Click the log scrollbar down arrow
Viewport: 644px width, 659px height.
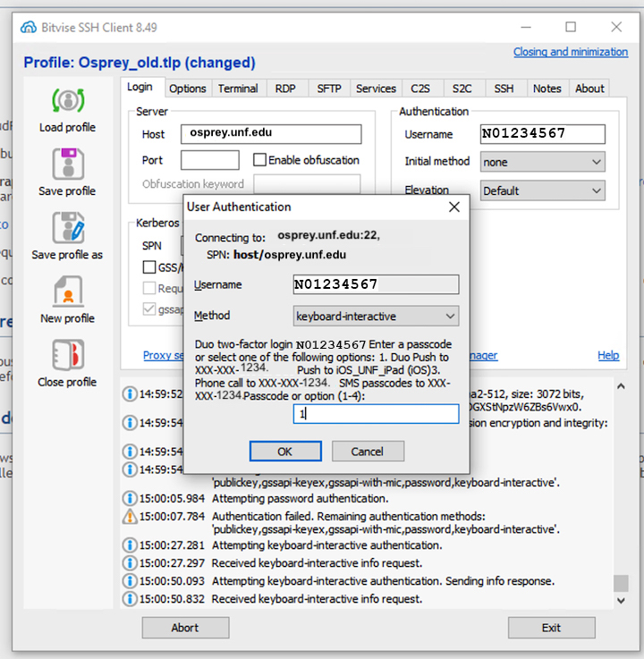click(x=621, y=601)
